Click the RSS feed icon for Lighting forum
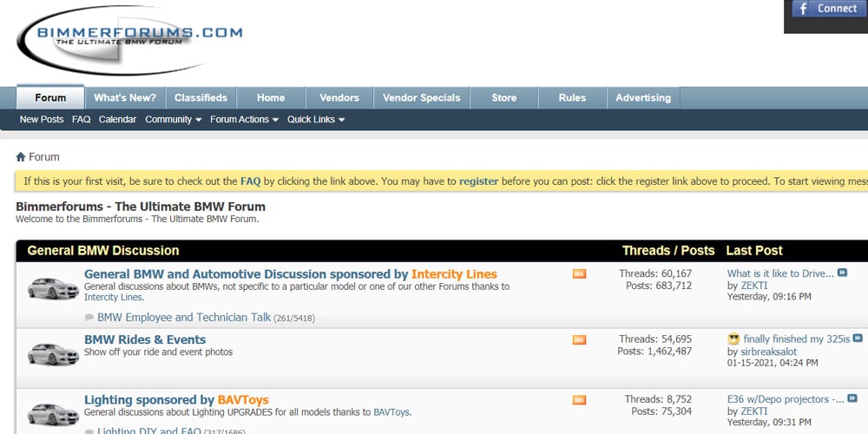The image size is (868, 434). pos(579,400)
